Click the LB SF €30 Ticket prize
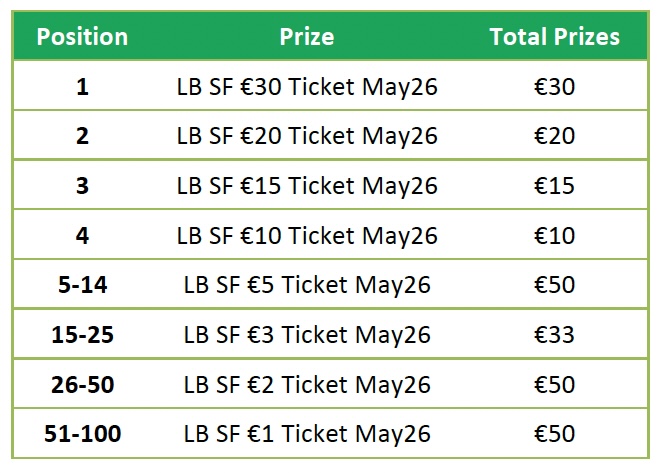Viewport: 662px width, 473px height. [x=307, y=87]
